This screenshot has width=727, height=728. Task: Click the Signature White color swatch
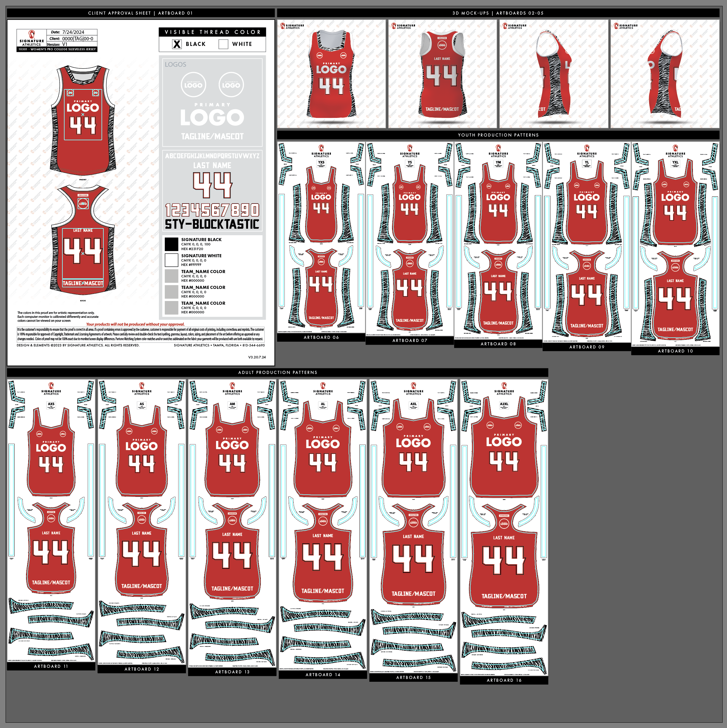(171, 260)
